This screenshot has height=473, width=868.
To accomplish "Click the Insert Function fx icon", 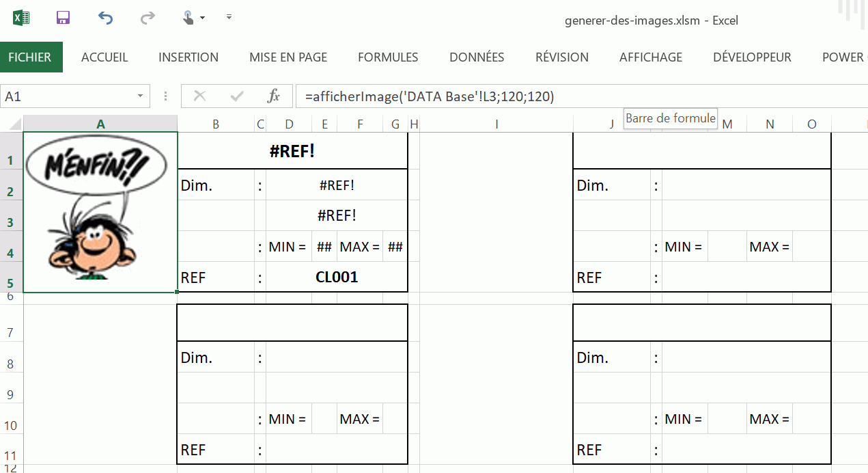I will (x=273, y=96).
